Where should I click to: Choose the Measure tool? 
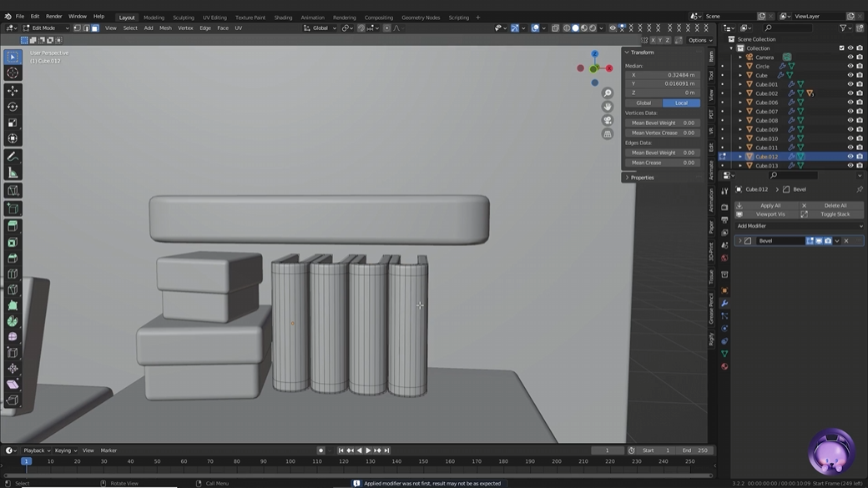pyautogui.click(x=13, y=173)
